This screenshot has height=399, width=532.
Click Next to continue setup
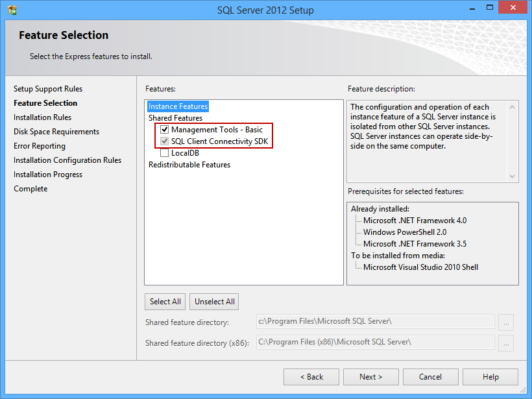coord(370,376)
